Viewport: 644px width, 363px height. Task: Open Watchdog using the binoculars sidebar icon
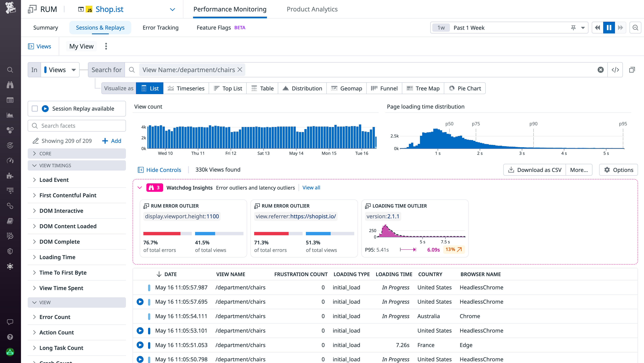coord(10,85)
